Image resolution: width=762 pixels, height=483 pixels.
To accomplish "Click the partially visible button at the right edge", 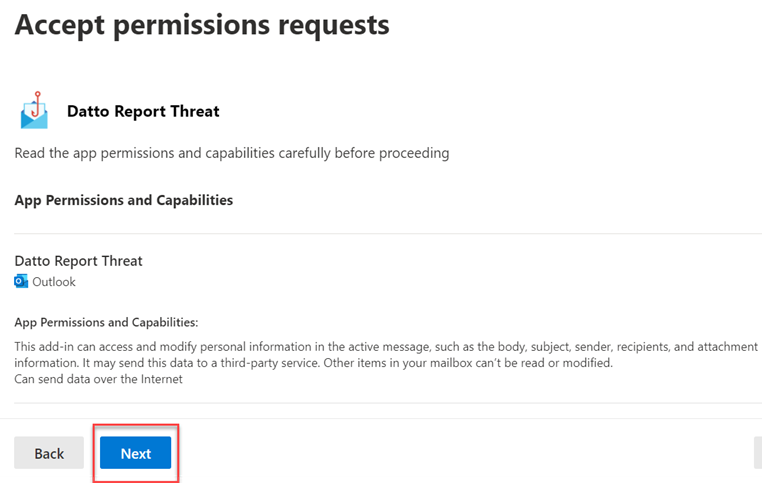I will click(758, 453).
